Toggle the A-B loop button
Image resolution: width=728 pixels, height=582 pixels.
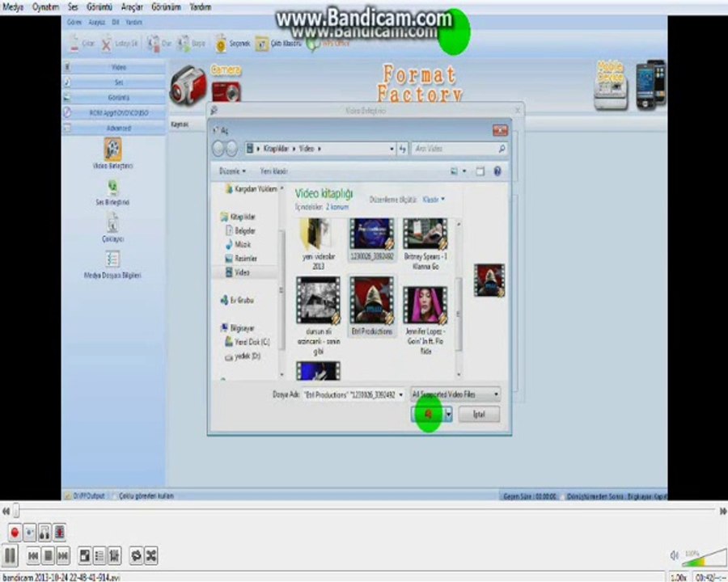coord(44,533)
